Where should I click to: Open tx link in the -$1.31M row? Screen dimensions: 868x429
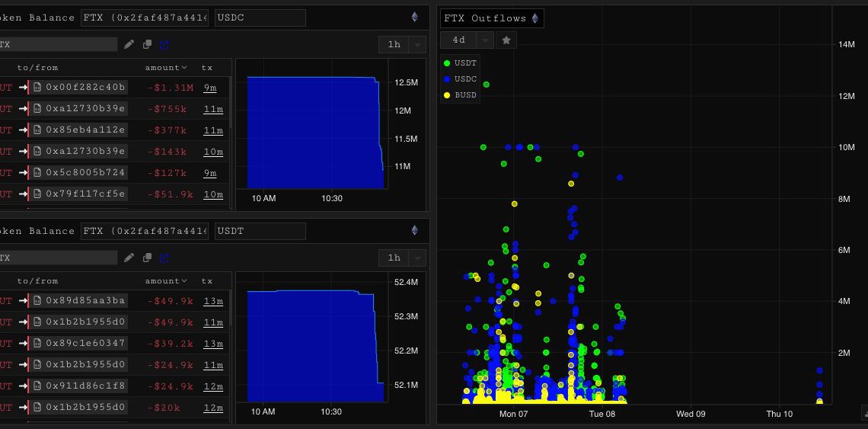[x=210, y=88]
